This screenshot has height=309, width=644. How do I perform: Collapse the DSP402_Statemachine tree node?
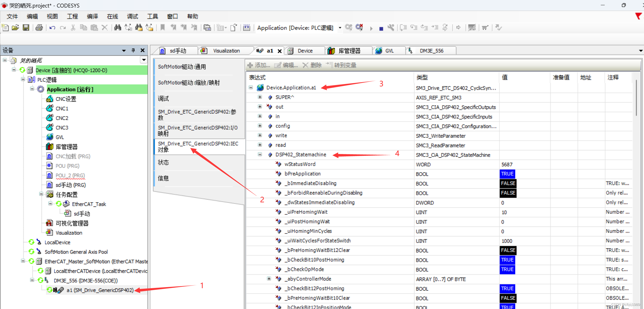click(260, 154)
